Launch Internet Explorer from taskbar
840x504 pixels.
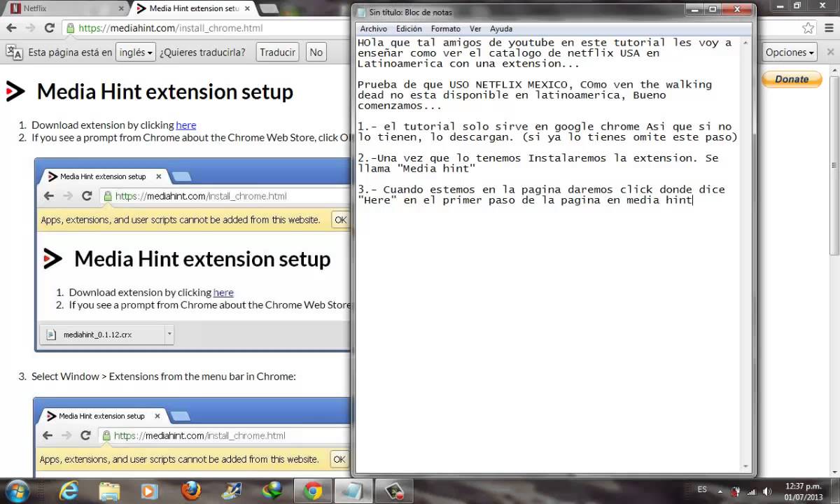point(69,491)
